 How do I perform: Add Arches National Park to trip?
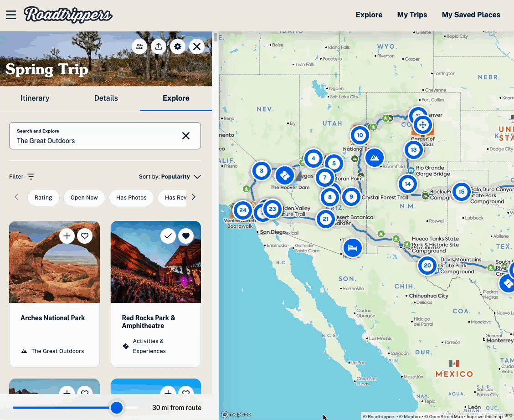67,236
